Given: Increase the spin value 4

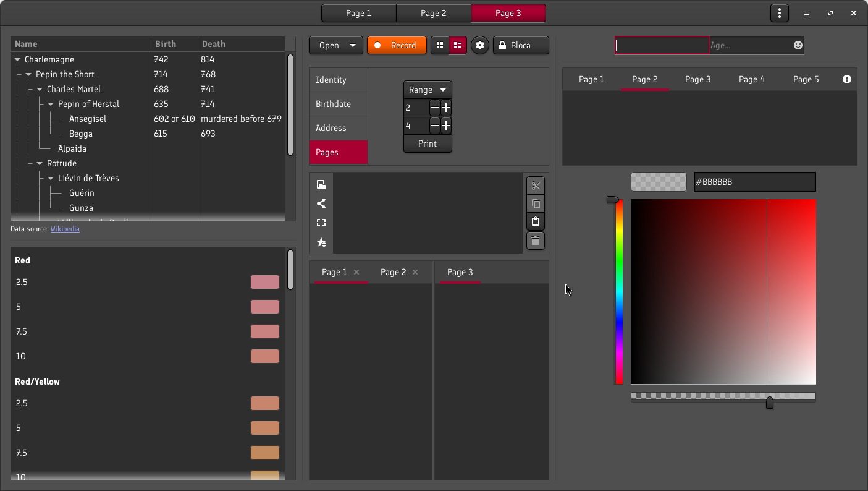Looking at the screenshot, I should pyautogui.click(x=446, y=126).
